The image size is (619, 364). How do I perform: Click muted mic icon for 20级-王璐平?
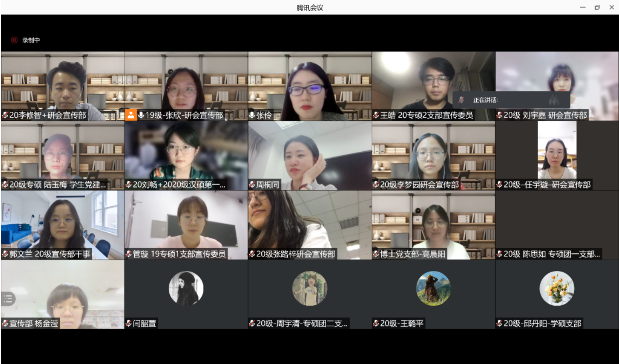point(376,323)
